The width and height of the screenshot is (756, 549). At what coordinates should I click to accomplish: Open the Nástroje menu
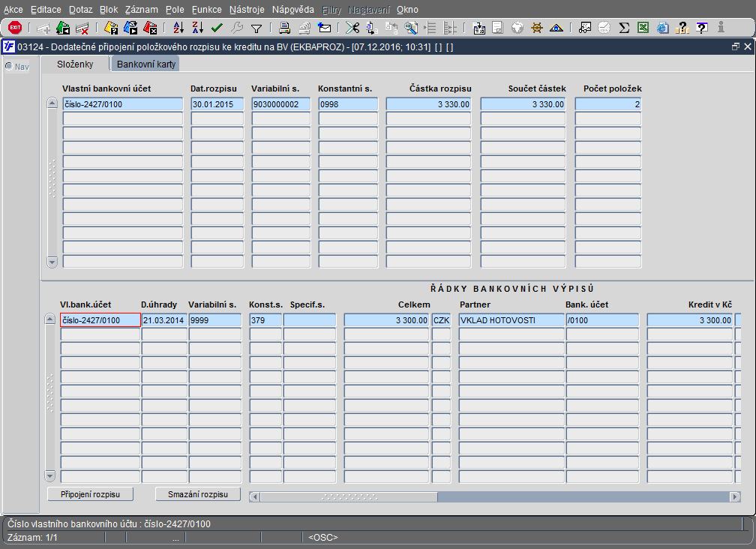coord(247,10)
